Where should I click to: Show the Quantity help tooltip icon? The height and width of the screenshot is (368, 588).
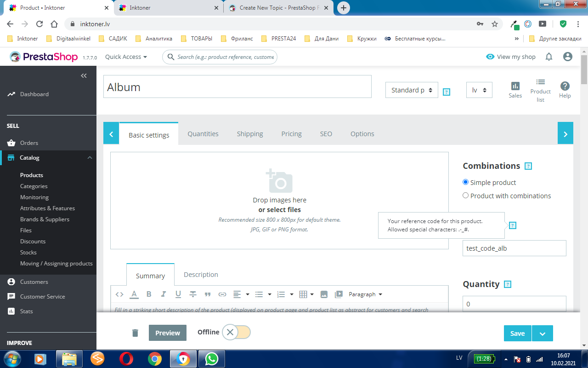click(508, 284)
